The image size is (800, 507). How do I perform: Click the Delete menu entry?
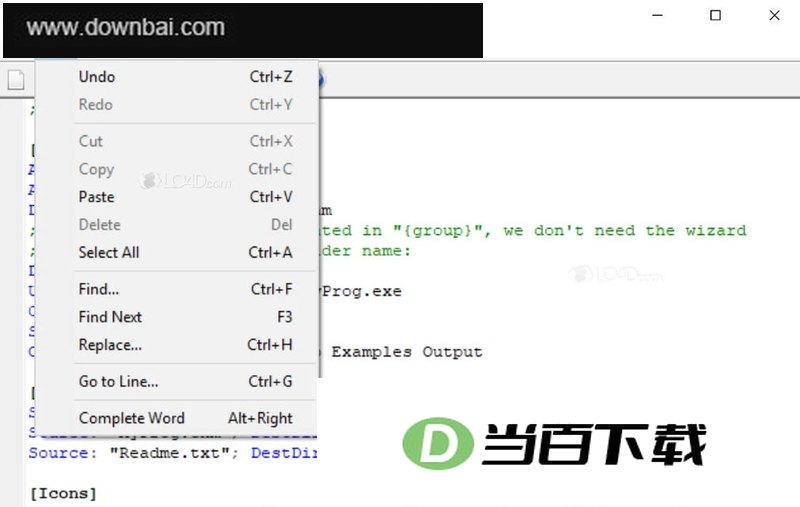[186, 224]
